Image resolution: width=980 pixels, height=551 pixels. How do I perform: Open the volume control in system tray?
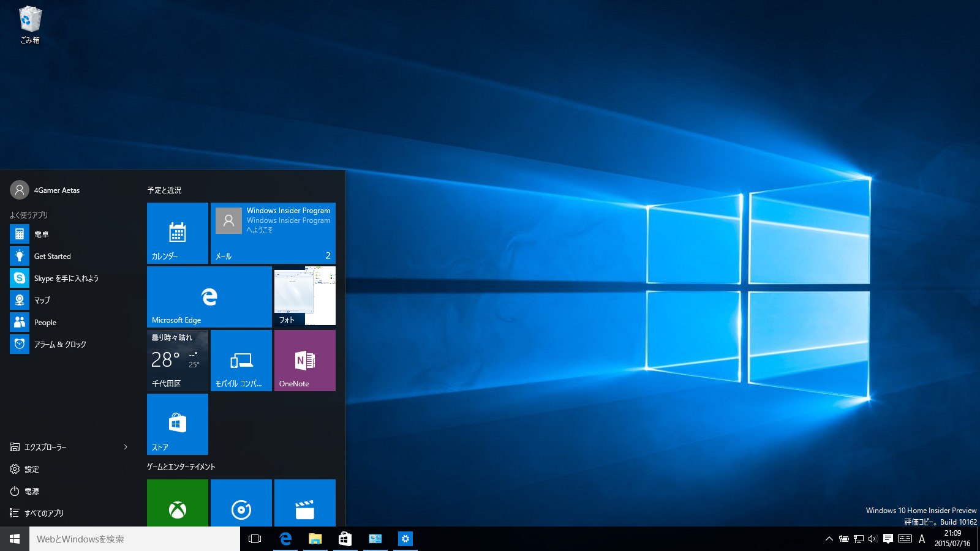(873, 539)
